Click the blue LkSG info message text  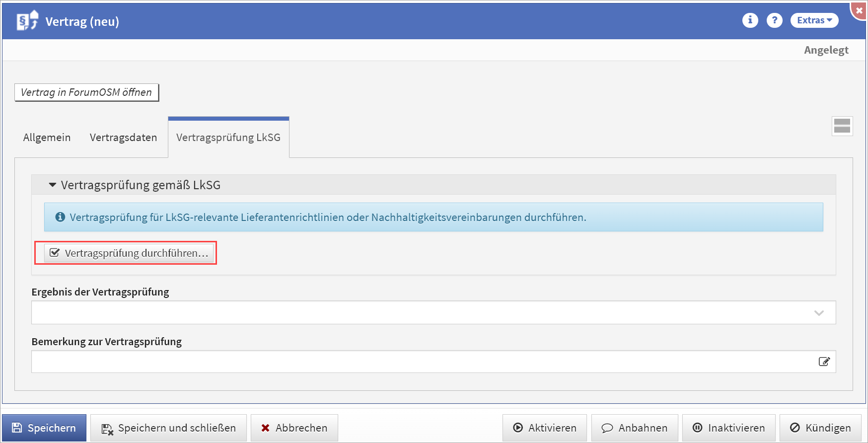click(x=328, y=218)
